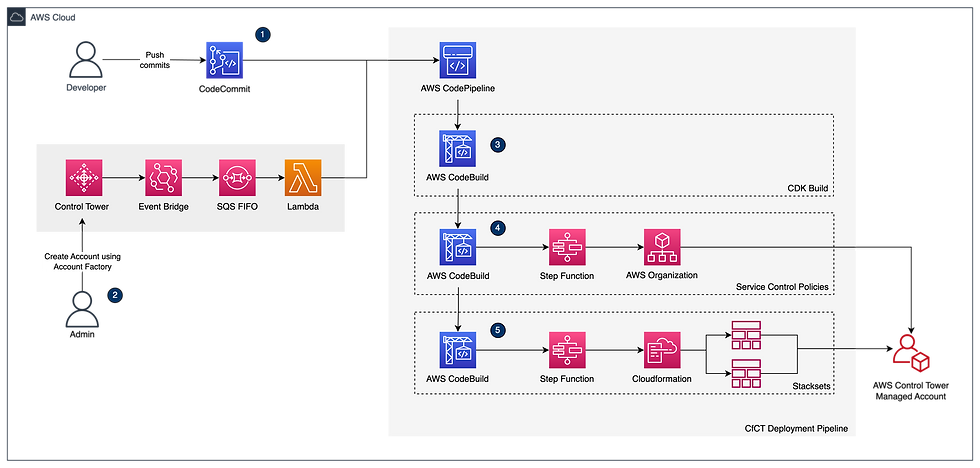This screenshot has width=980, height=468.
Task: Click Step Function icon in Service Control Policies box
Action: tap(567, 247)
